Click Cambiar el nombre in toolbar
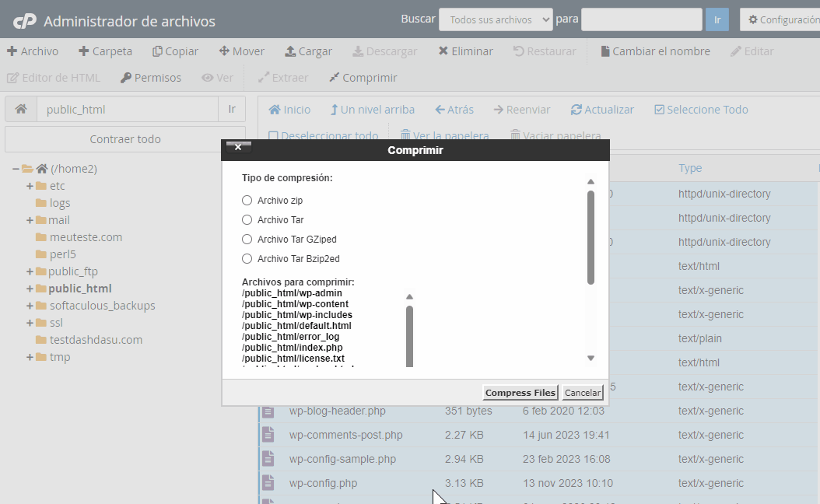 [x=655, y=51]
